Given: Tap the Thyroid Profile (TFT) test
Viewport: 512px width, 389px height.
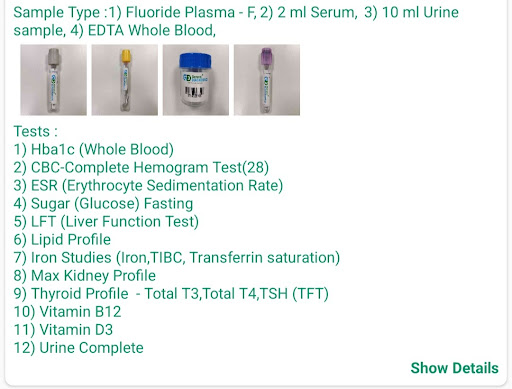Looking at the screenshot, I should [x=171, y=293].
